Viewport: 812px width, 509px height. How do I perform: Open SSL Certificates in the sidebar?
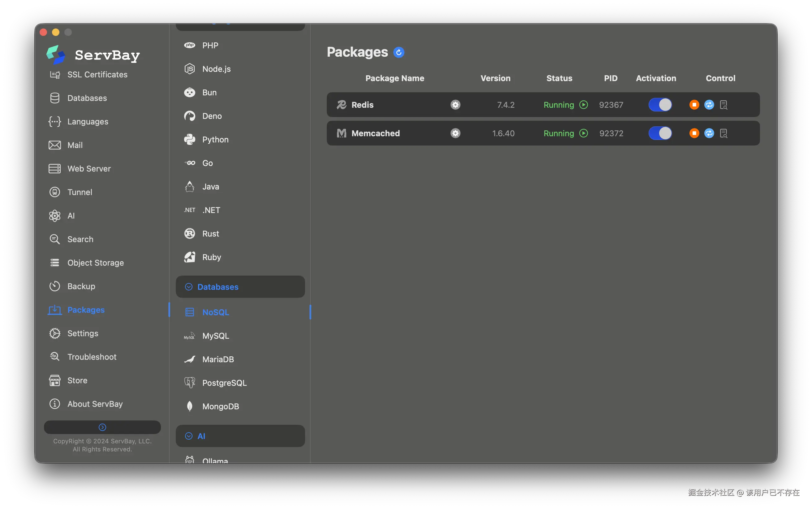pyautogui.click(x=88, y=74)
